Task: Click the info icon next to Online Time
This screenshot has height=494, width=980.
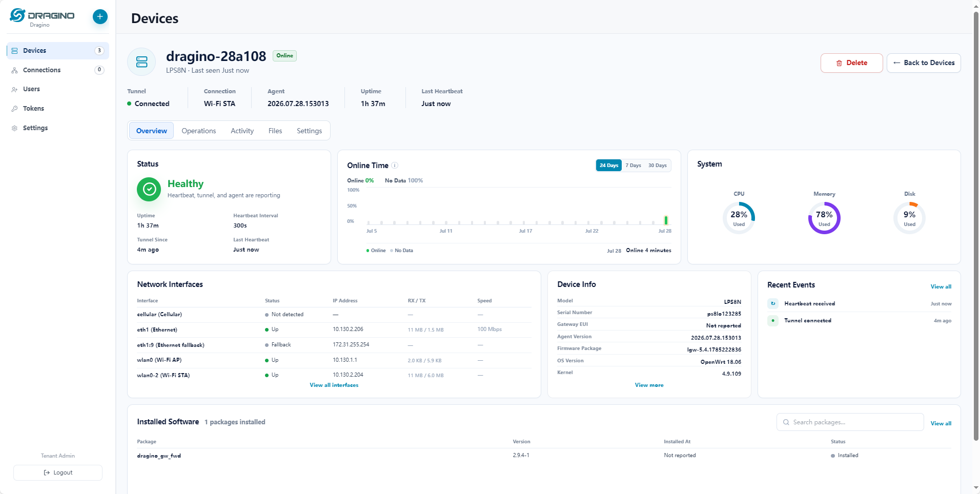Action: click(395, 166)
